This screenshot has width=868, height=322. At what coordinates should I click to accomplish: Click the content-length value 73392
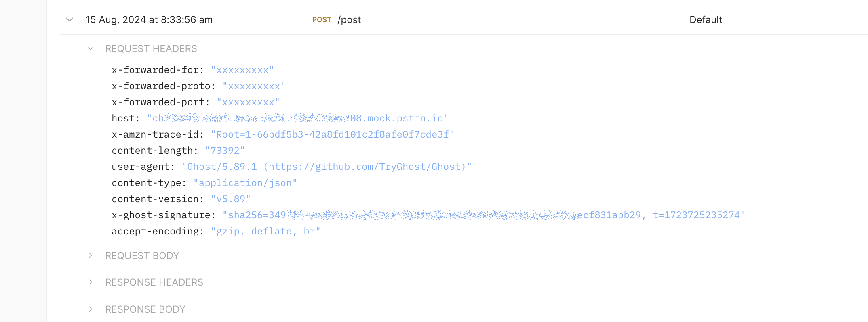(225, 151)
